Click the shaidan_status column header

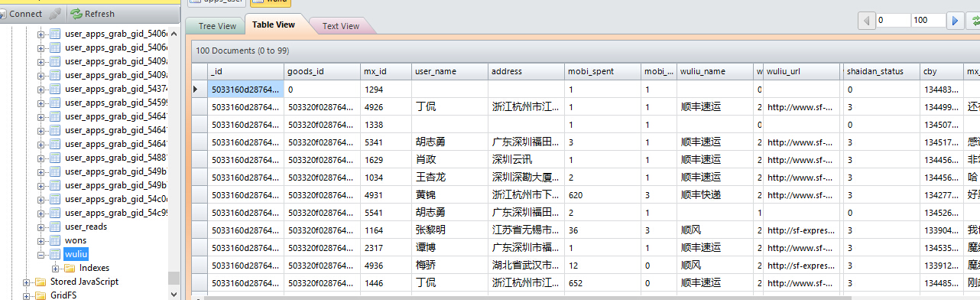pos(881,71)
